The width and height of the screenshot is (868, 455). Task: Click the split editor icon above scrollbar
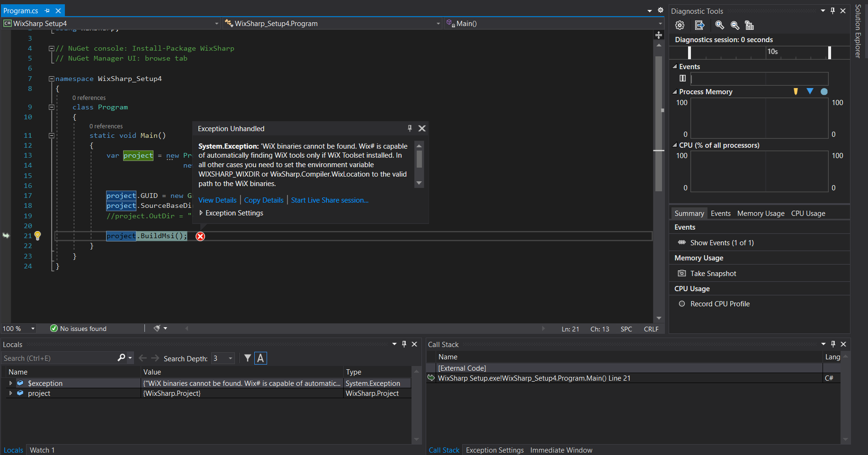point(659,35)
